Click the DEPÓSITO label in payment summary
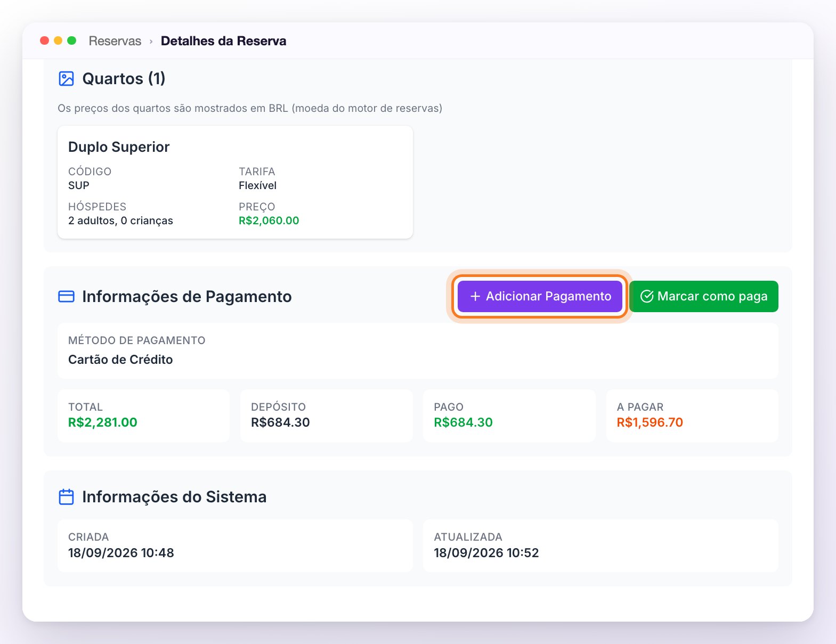Screen dimensions: 836x644 tap(278, 407)
